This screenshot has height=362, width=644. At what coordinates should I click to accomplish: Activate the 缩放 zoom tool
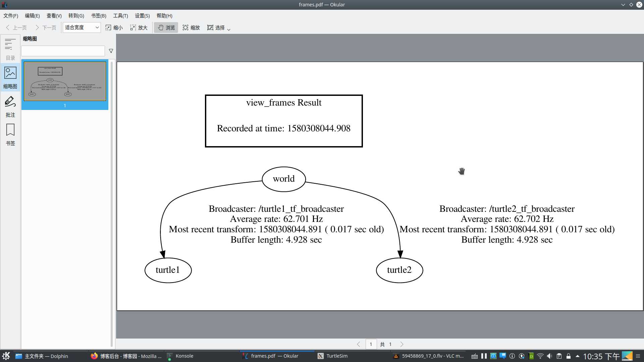[x=191, y=27]
